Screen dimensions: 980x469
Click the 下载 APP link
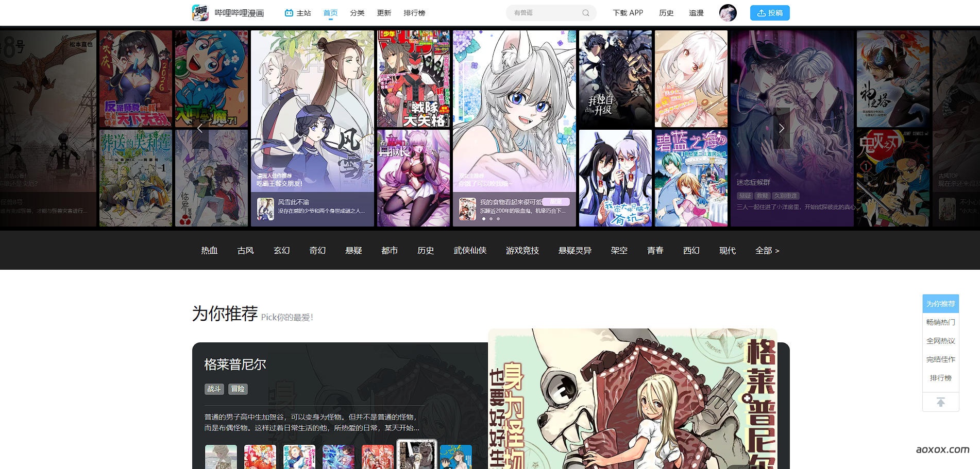[x=628, y=13]
